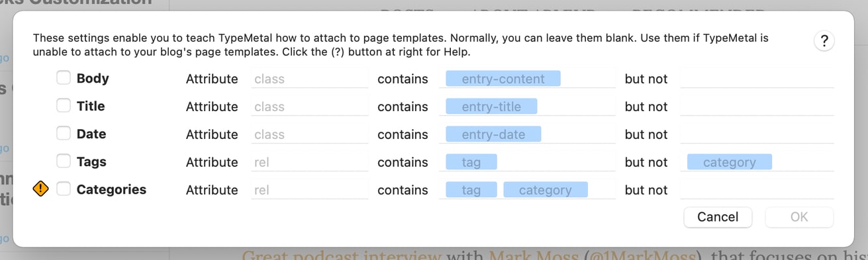Click the Categories row but-not field
This screenshot has width=868, height=260.
tap(757, 190)
